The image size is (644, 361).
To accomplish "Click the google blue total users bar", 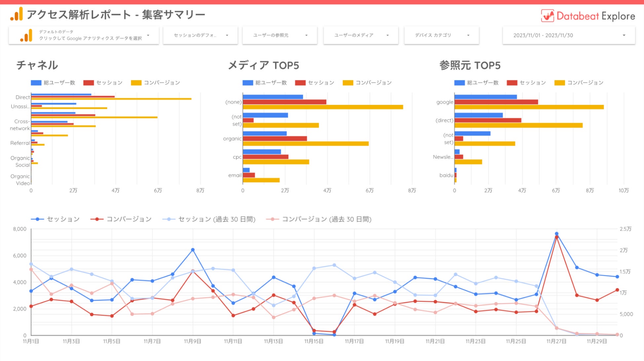I will pos(485,97).
